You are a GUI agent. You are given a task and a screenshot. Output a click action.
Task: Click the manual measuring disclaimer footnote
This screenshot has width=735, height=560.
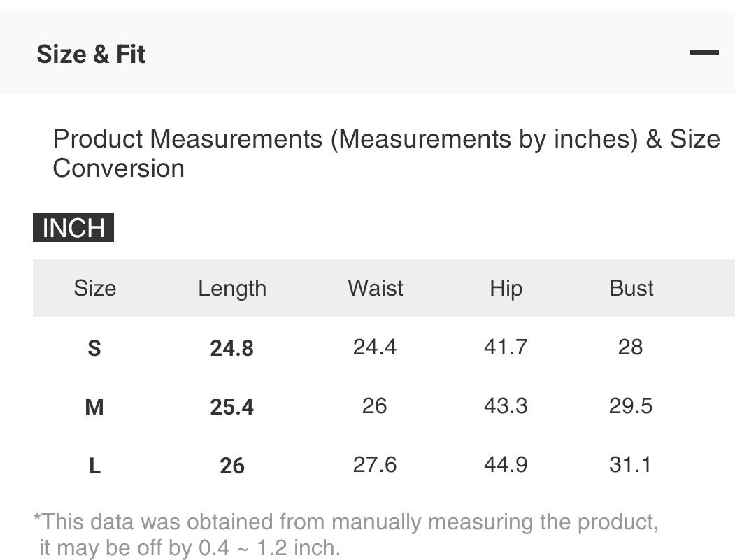coord(346,534)
